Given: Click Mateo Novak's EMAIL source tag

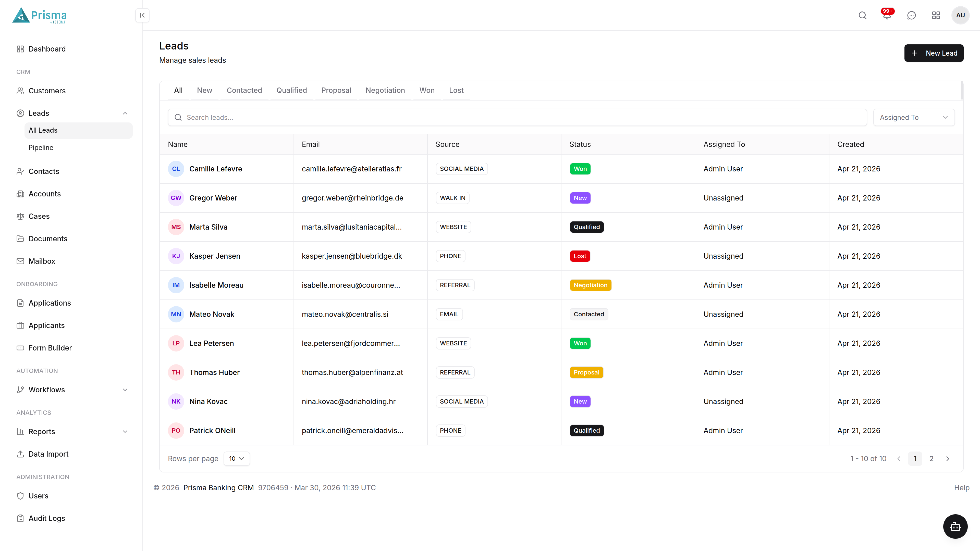Looking at the screenshot, I should 449,315.
